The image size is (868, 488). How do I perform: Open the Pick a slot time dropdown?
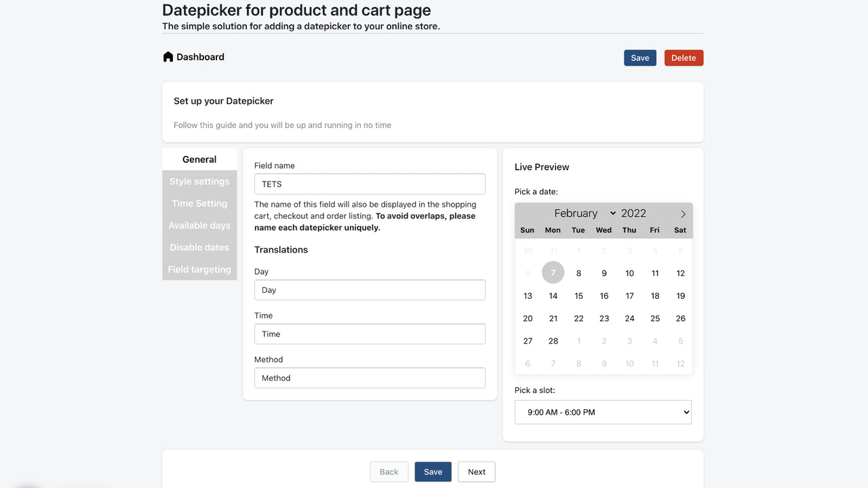coord(602,411)
